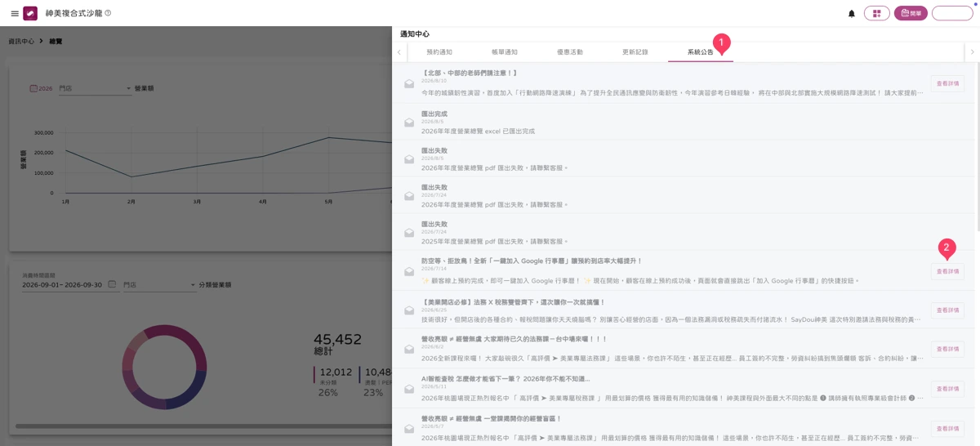This screenshot has height=446, width=980.
Task: Click the 開單 button in the header
Action: click(911, 13)
